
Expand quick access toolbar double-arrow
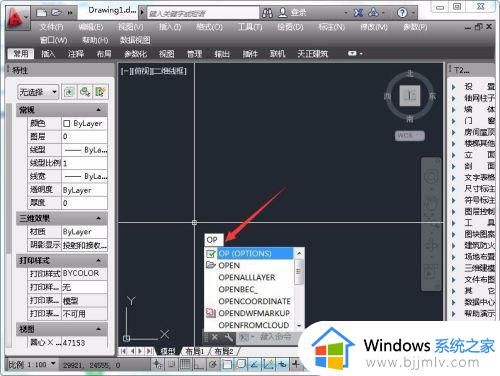tap(70, 13)
